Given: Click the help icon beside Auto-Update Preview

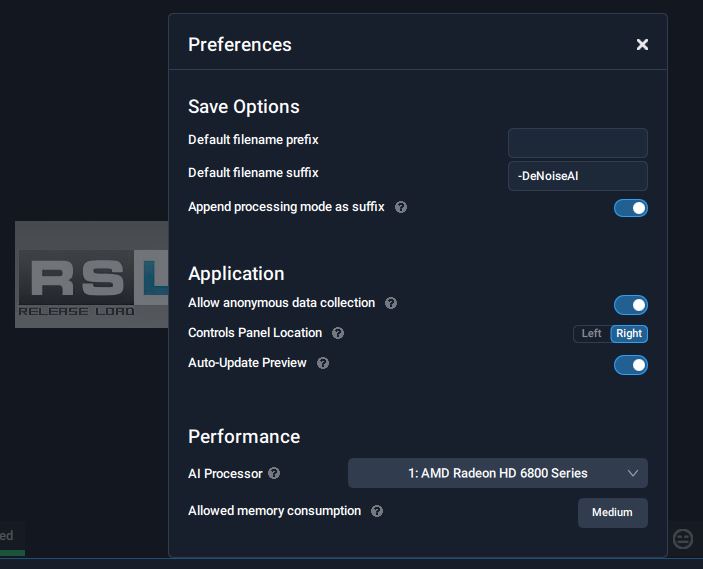Looking at the screenshot, I should click(323, 363).
